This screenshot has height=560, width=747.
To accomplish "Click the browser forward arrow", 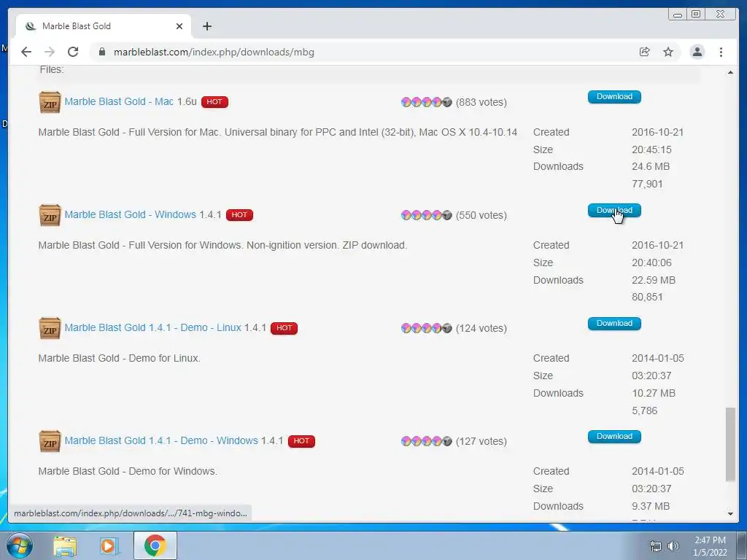I will (x=50, y=52).
